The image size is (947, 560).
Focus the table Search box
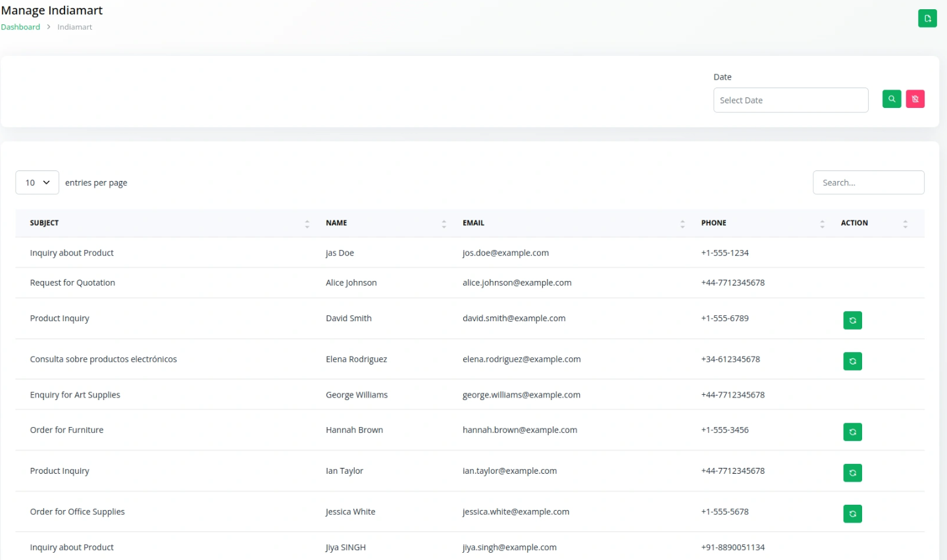pos(868,182)
